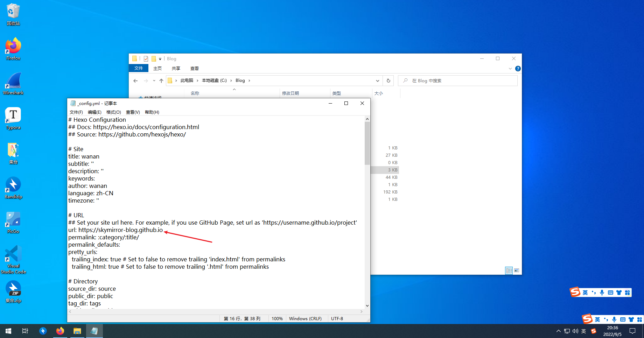Open the Quick Access Toolbar customize dropdown
Viewport: 644px width, 338px height.
160,59
